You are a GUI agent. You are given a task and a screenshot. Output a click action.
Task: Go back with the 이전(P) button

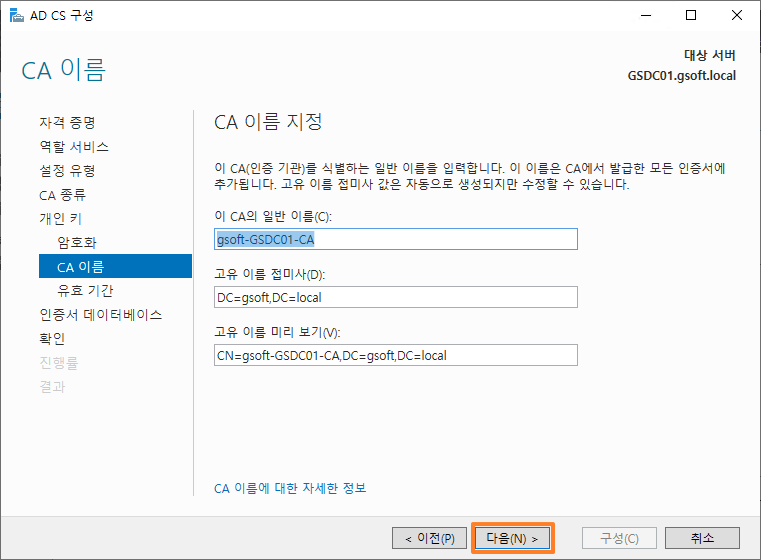coord(430,538)
